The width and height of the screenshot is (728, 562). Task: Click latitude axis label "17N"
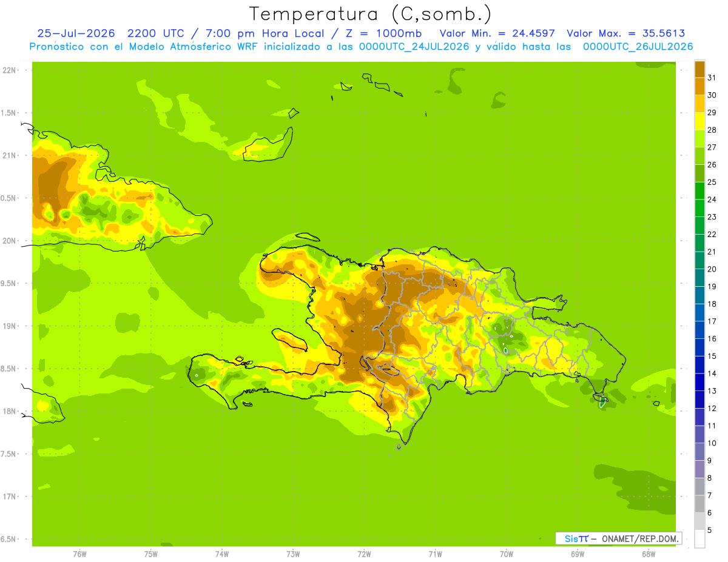(9, 497)
